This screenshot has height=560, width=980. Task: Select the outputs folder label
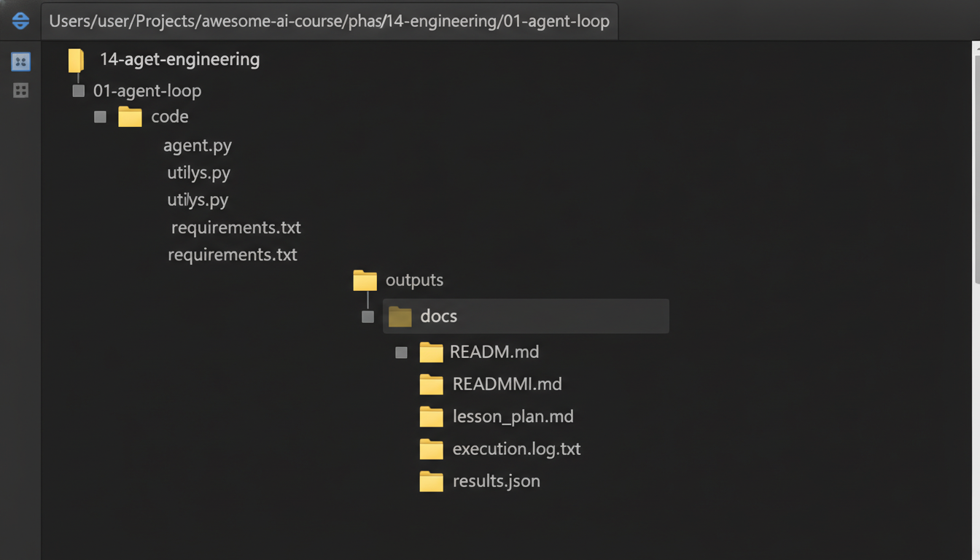coord(414,280)
